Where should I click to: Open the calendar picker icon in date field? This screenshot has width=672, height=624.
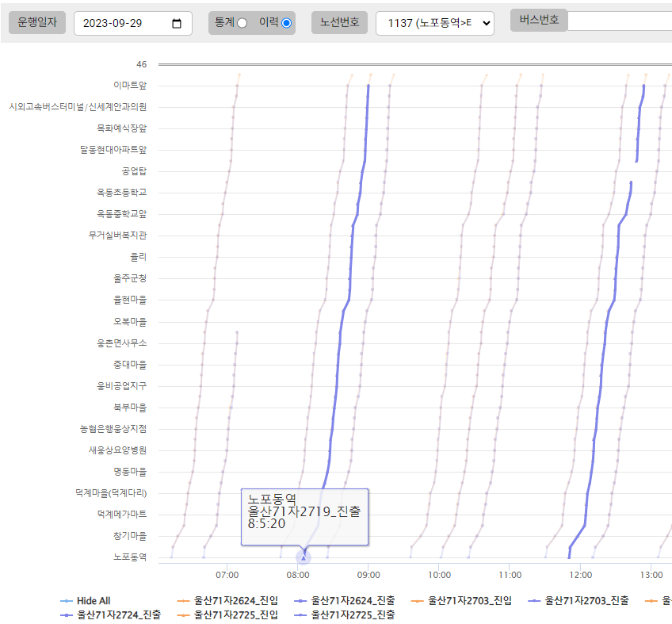[177, 23]
